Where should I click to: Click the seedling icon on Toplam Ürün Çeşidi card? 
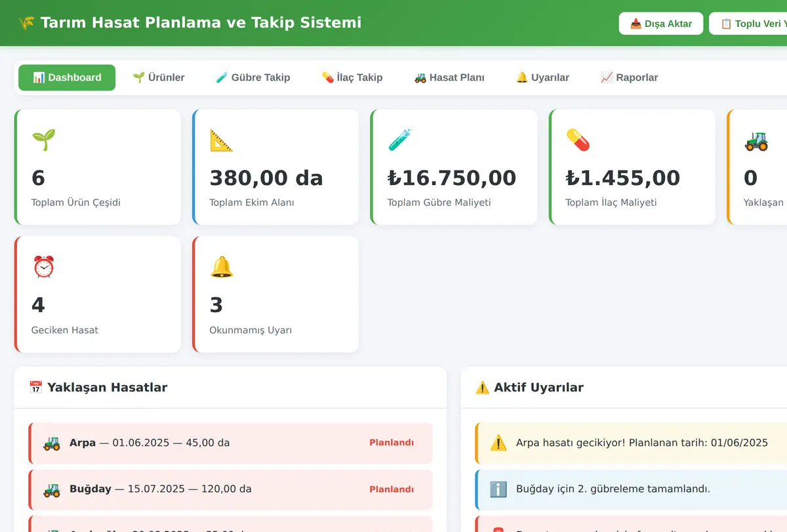tap(43, 140)
